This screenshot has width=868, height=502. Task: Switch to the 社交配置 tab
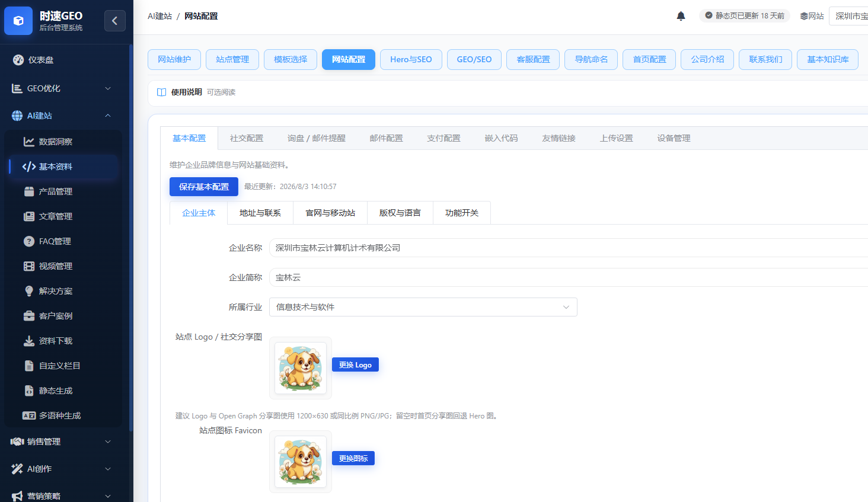click(x=247, y=138)
